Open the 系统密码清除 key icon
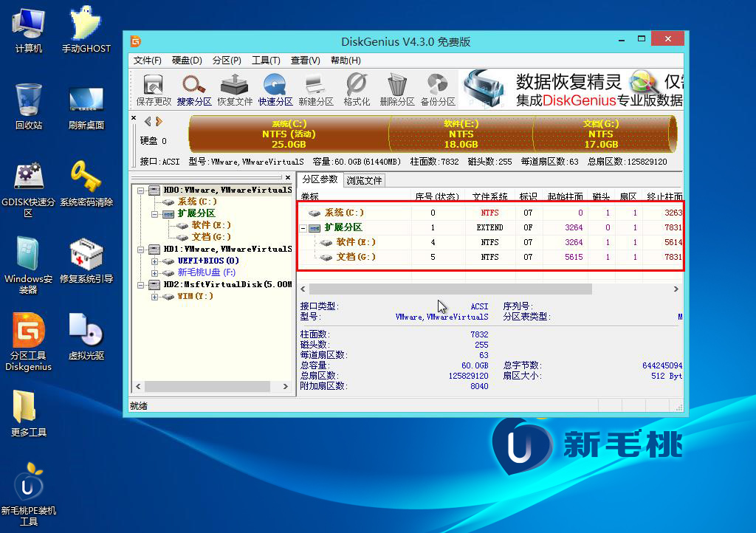This screenshot has width=756, height=533. point(86,184)
